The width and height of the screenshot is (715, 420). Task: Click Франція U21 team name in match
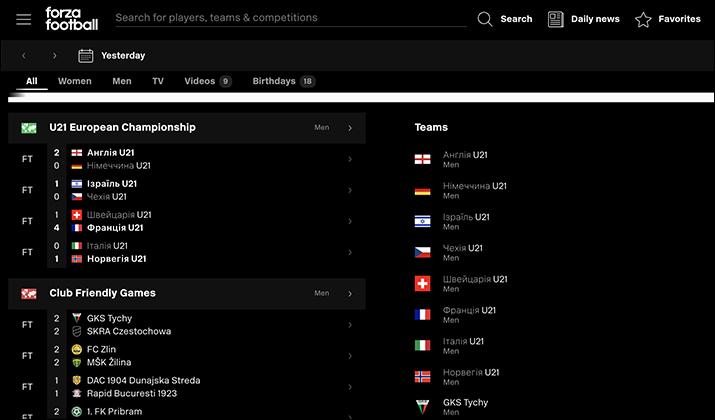pyautogui.click(x=115, y=228)
